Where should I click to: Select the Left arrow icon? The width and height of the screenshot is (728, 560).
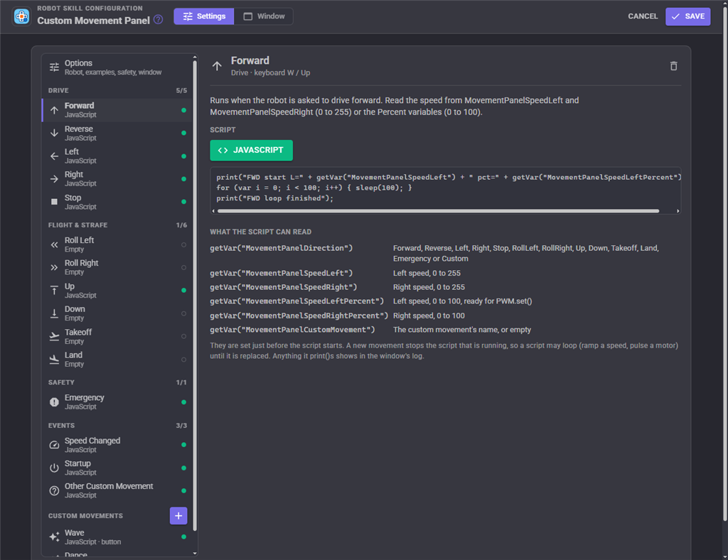[x=54, y=156]
